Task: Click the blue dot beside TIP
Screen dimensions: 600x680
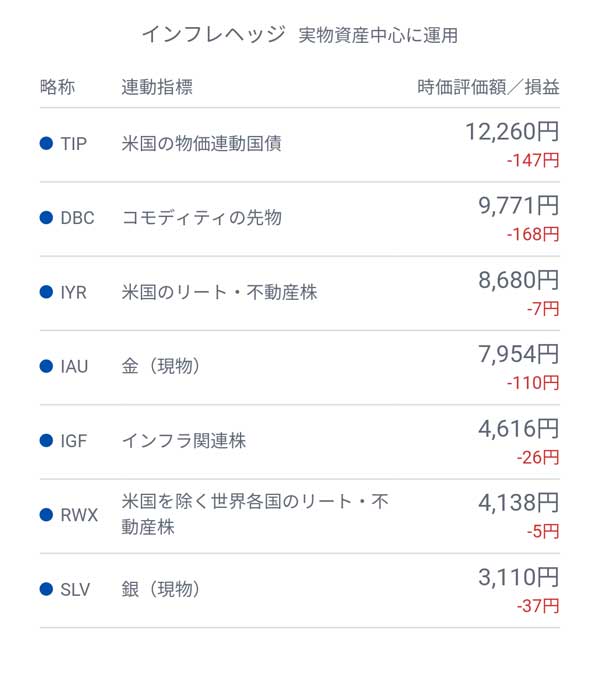Action: (x=46, y=144)
